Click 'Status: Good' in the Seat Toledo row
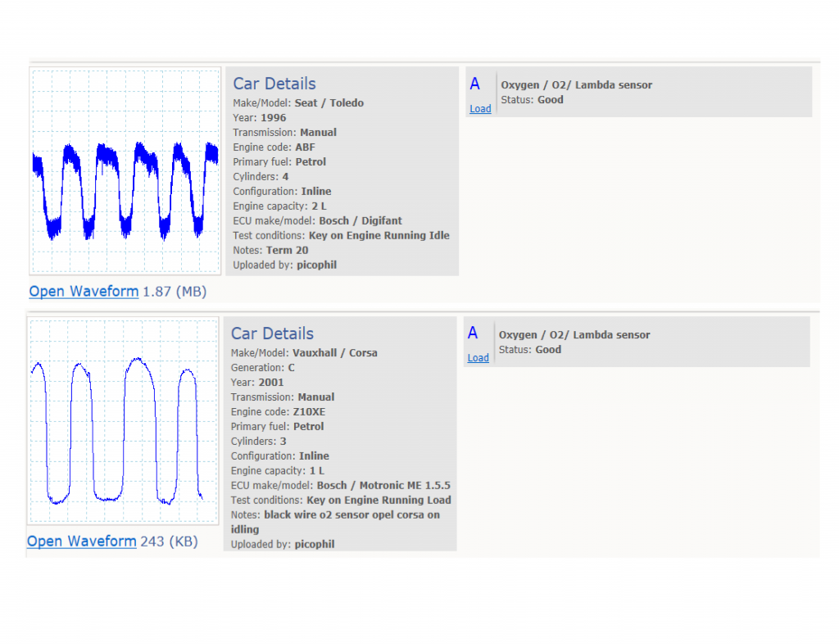The width and height of the screenshot is (839, 644). 532,99
